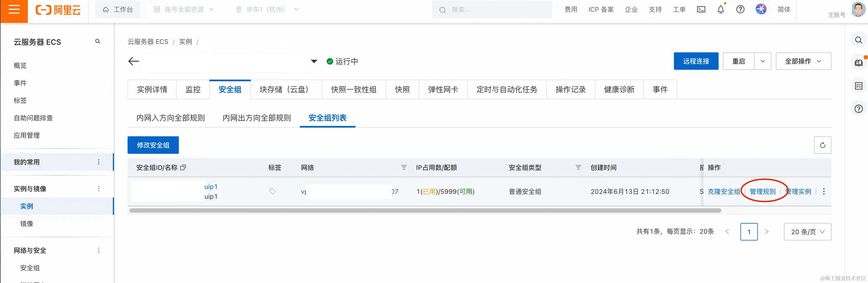868x283 pixels.
Task: Open the help question mark icon
Action: pos(740,9)
